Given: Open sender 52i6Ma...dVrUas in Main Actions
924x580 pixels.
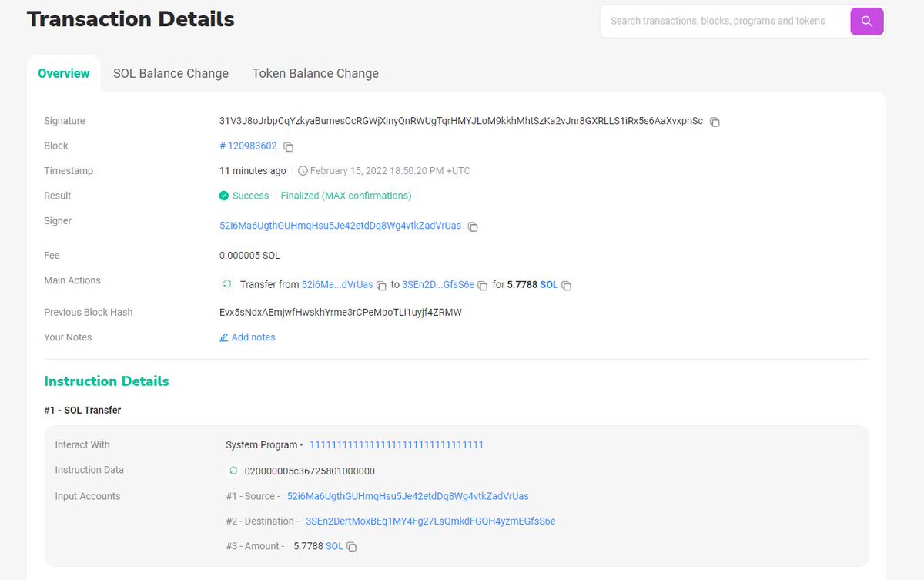Looking at the screenshot, I should point(337,284).
